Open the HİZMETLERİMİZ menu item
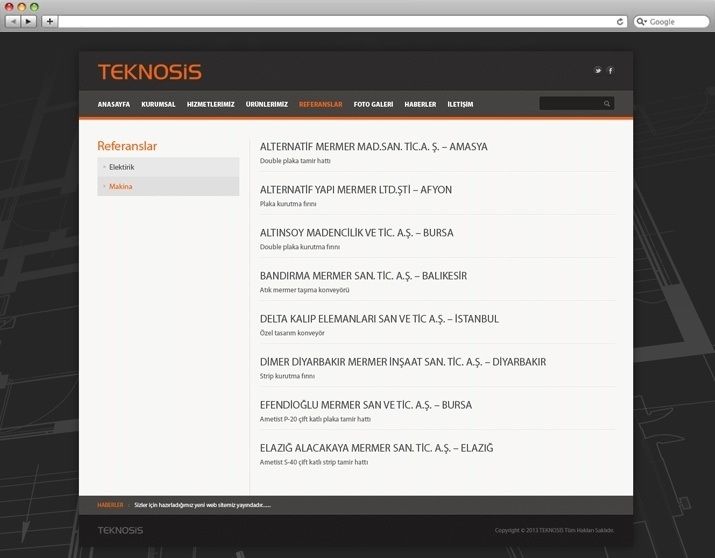Image resolution: width=715 pixels, height=558 pixels. point(211,104)
